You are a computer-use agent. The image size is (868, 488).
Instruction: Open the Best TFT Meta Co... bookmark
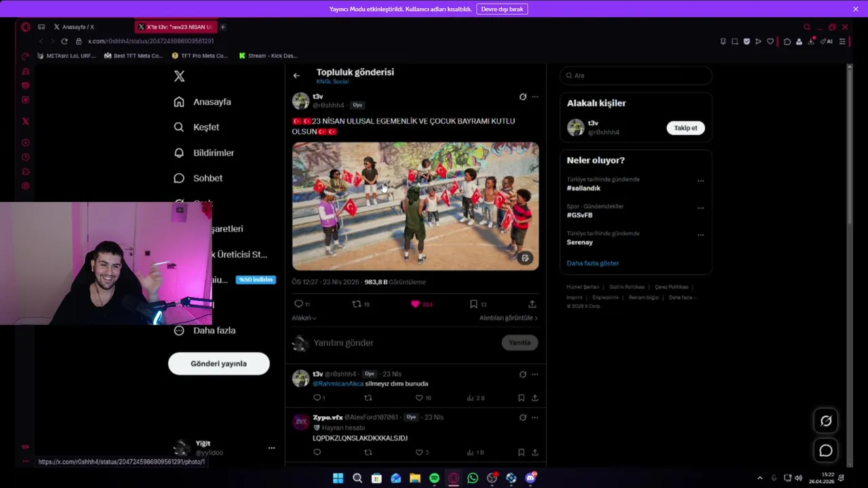pos(134,56)
